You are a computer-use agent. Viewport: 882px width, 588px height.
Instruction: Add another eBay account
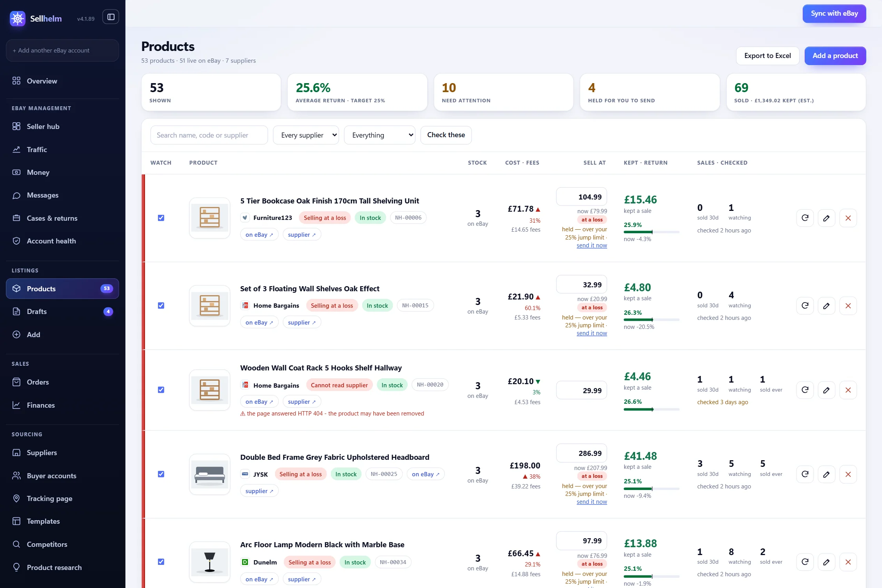62,51
